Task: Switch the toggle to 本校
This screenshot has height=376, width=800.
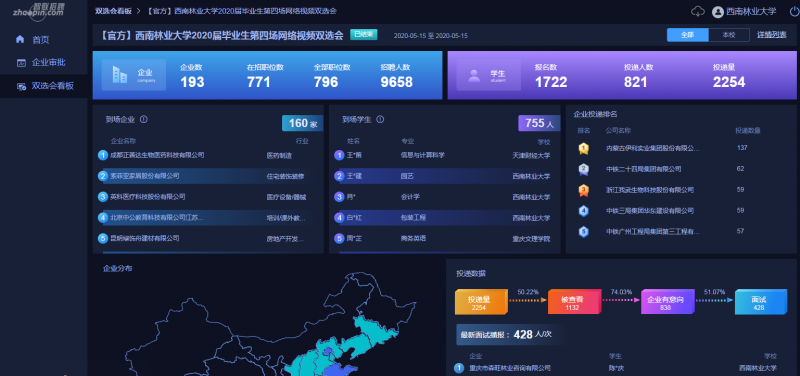Action: 729,35
